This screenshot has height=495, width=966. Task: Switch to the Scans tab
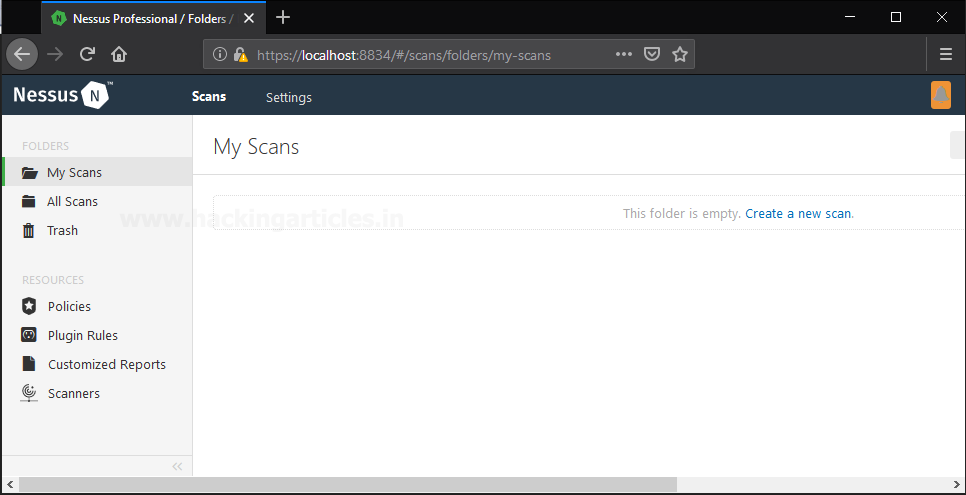point(209,97)
